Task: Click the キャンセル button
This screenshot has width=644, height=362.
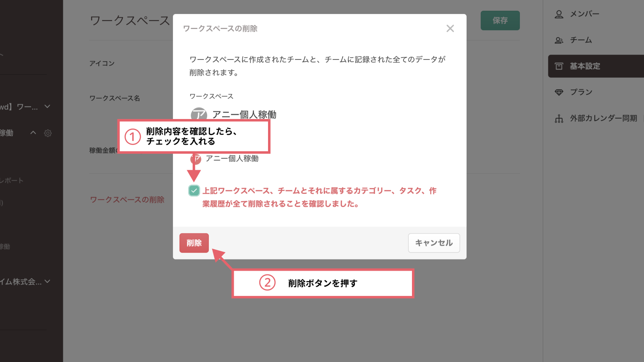Action: coord(433,243)
